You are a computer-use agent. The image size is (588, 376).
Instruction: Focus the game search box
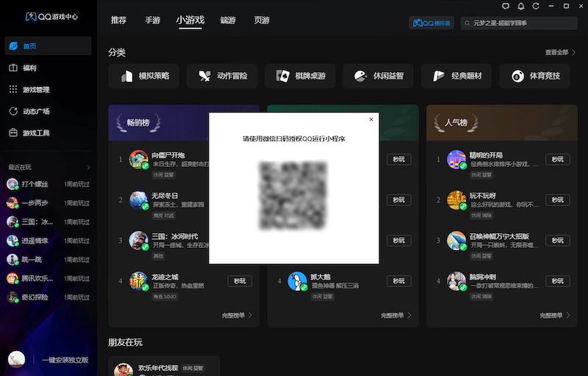pyautogui.click(x=519, y=23)
